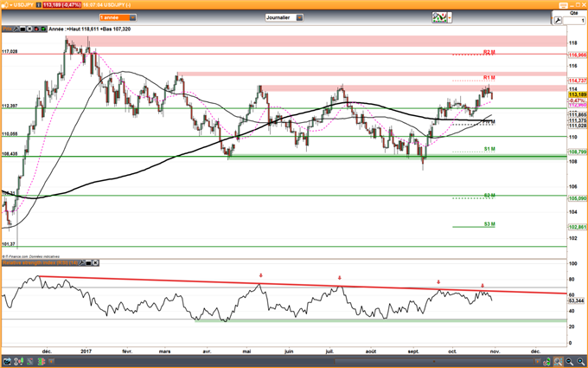Click the wrench icon beside the Qté field

tap(558, 21)
